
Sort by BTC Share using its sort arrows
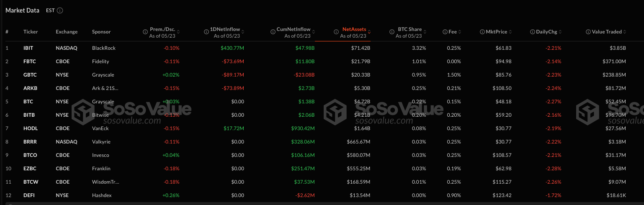tap(425, 32)
